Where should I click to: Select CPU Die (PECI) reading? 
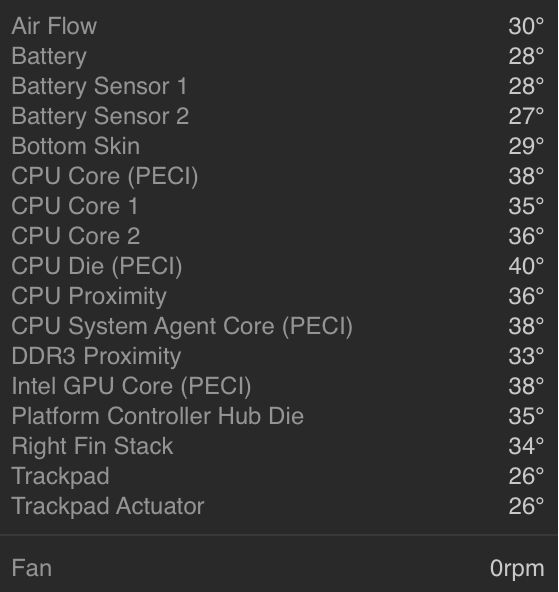click(x=278, y=266)
